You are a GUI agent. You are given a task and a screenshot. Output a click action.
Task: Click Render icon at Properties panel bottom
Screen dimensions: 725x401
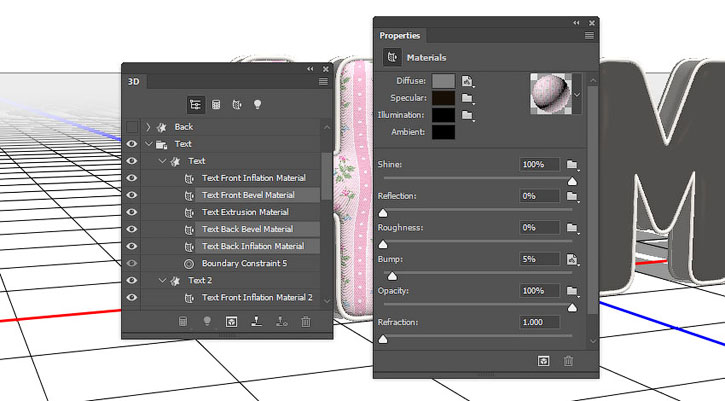(x=544, y=361)
